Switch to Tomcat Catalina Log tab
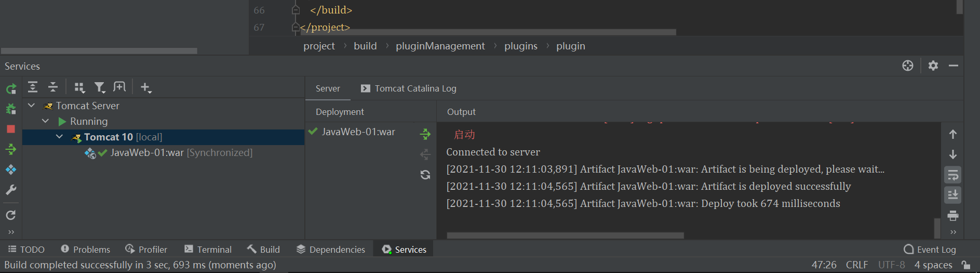 pyautogui.click(x=409, y=88)
